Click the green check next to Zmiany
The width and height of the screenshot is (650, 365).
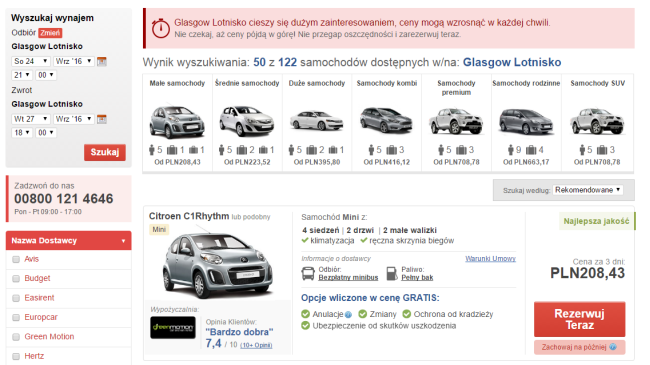(363, 314)
